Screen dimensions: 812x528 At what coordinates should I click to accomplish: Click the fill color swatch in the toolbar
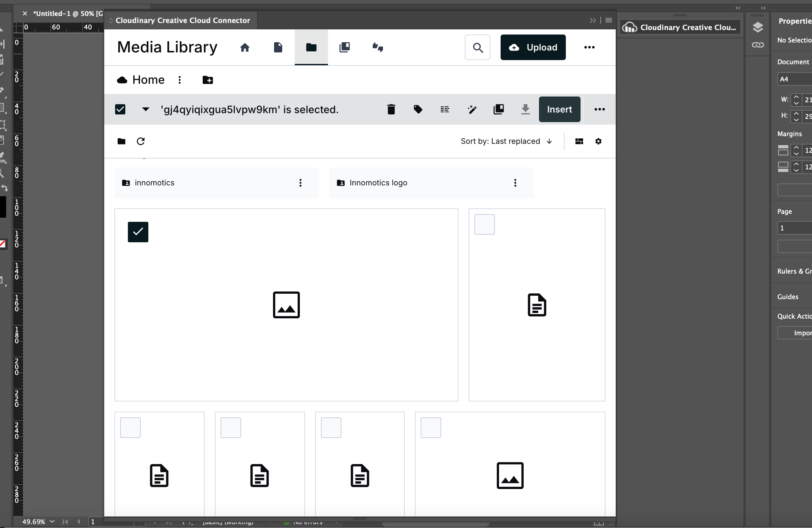coord(3,207)
